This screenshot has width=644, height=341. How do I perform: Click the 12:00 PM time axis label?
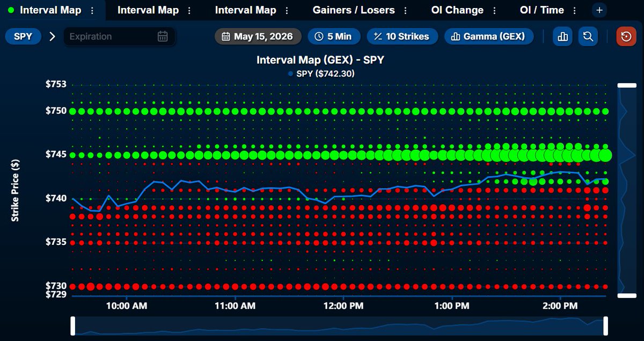(343, 306)
